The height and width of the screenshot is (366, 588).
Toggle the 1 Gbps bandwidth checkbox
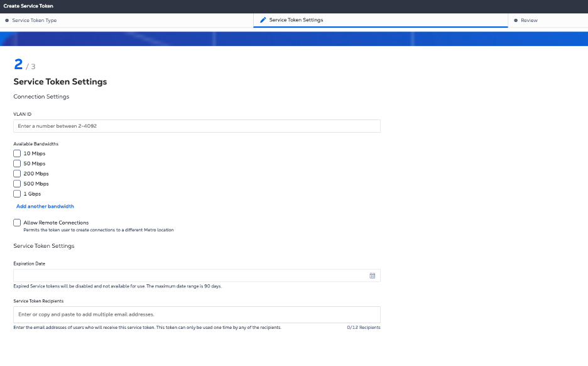17,194
